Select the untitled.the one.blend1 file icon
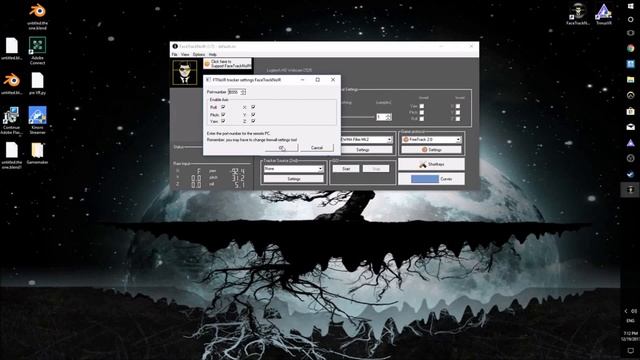Viewport: 640px width, 360px height. coord(11,156)
